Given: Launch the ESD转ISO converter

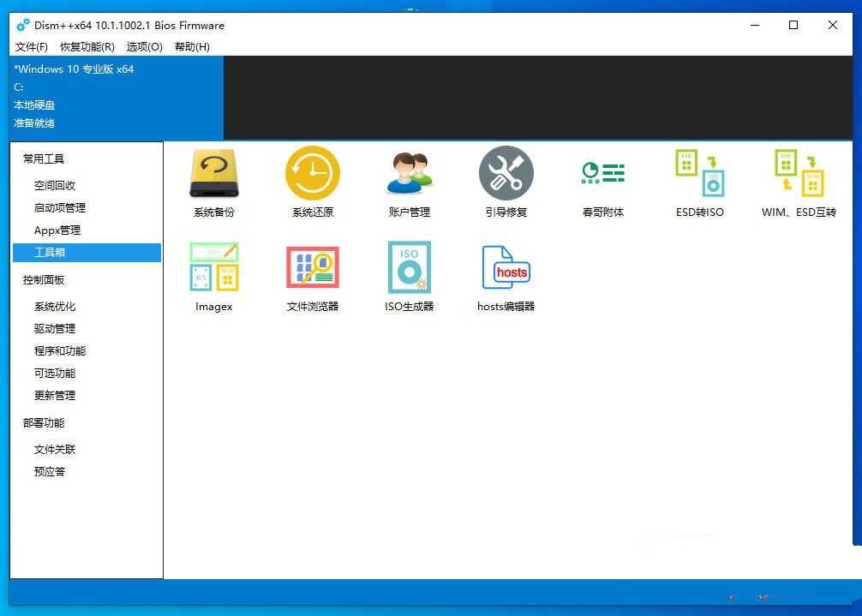Looking at the screenshot, I should pyautogui.click(x=699, y=182).
